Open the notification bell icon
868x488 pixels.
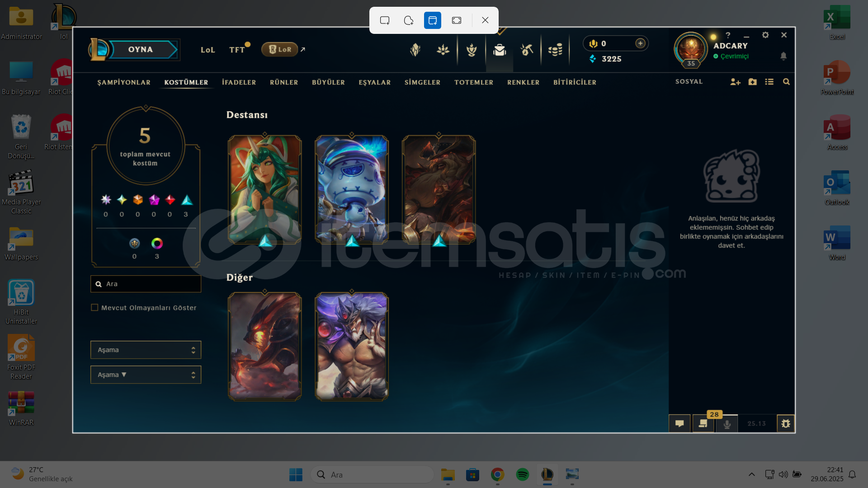point(783,56)
